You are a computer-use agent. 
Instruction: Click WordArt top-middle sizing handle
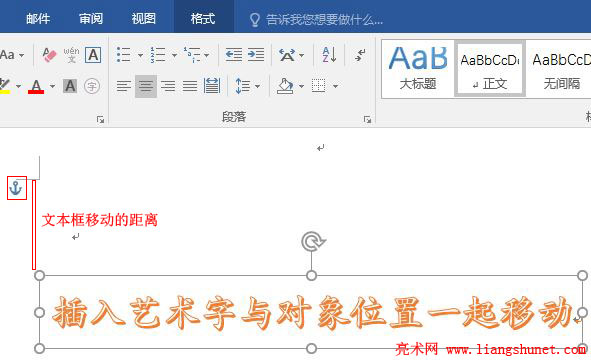(x=311, y=275)
